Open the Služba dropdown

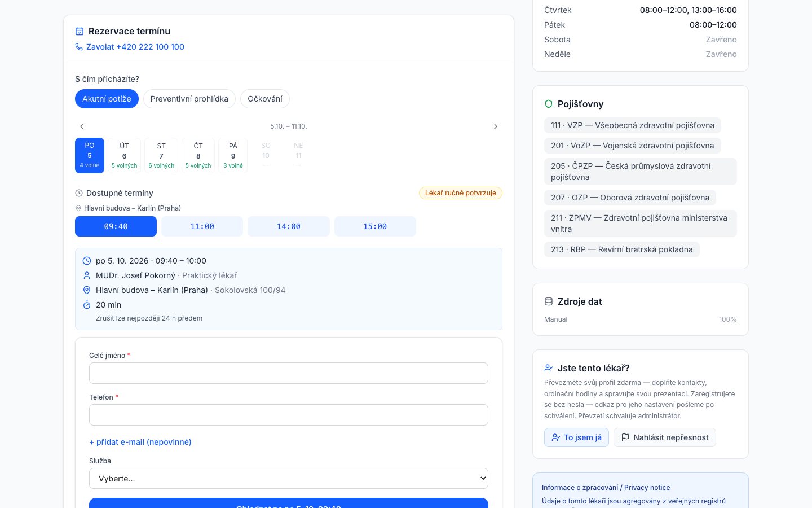[289, 479]
